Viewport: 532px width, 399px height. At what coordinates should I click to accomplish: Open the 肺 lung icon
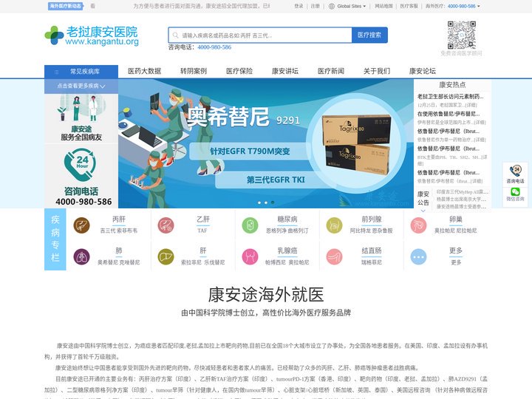(81, 257)
